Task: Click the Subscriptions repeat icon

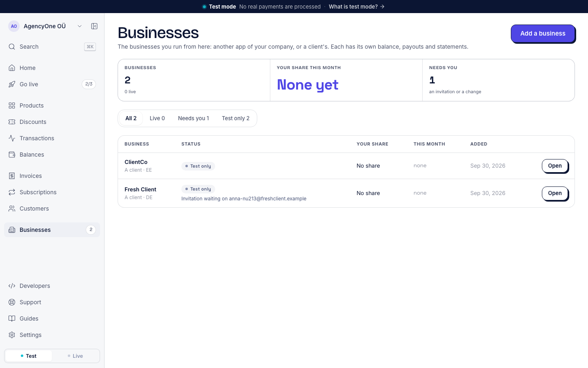Action: point(12,192)
